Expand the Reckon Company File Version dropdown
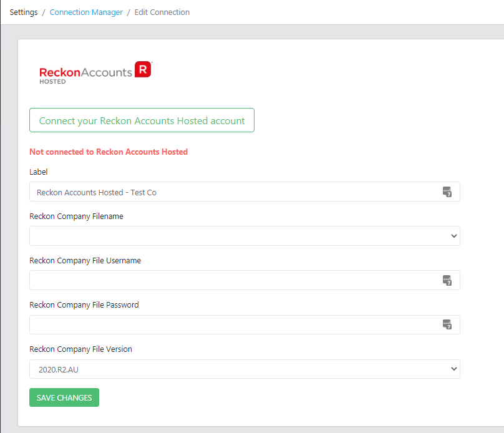The height and width of the screenshot is (433, 504). click(x=245, y=369)
